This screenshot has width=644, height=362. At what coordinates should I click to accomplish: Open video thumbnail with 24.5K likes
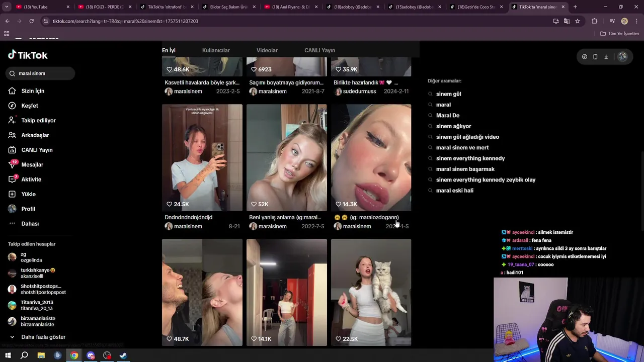202,157
